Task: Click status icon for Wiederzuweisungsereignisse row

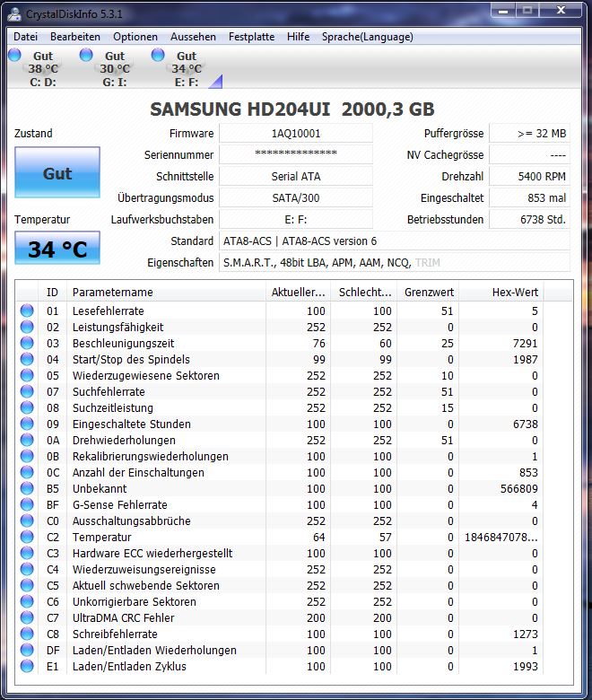Action: coord(27,569)
